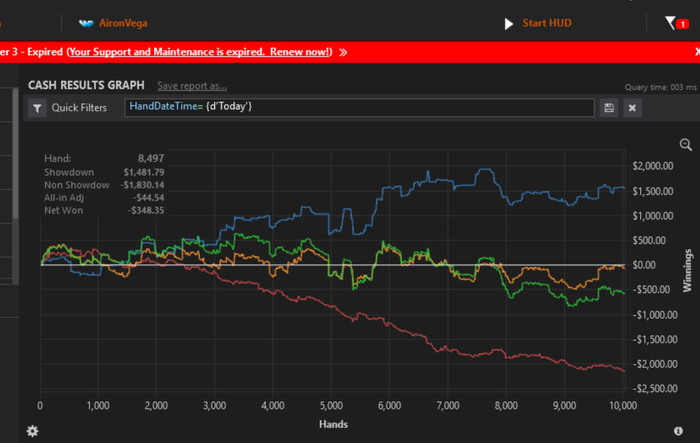Image resolution: width=700 pixels, height=443 pixels.
Task: Click the HandDateTime filter expression field
Action: click(359, 107)
